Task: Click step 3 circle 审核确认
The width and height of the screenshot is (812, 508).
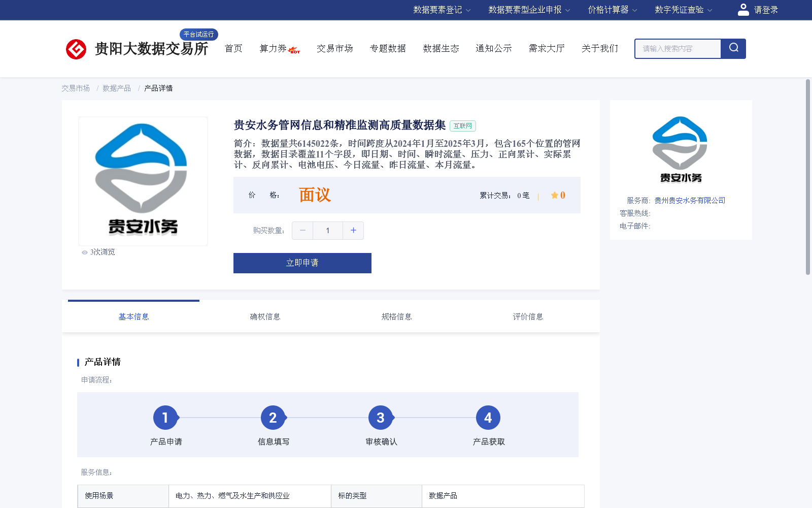Action: click(x=381, y=418)
